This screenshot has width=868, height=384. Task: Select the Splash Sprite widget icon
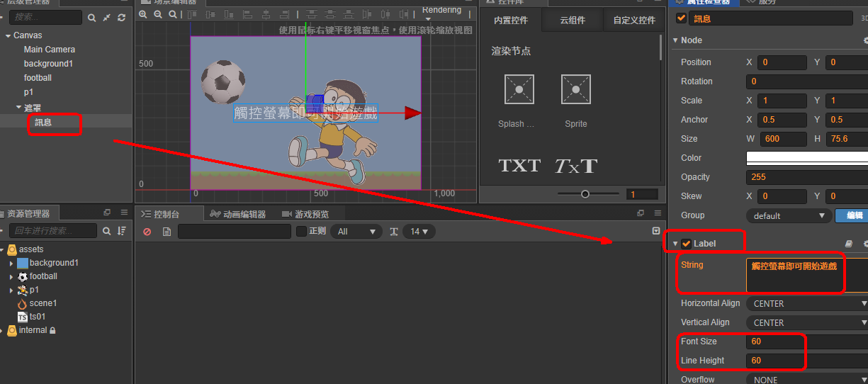tap(519, 90)
